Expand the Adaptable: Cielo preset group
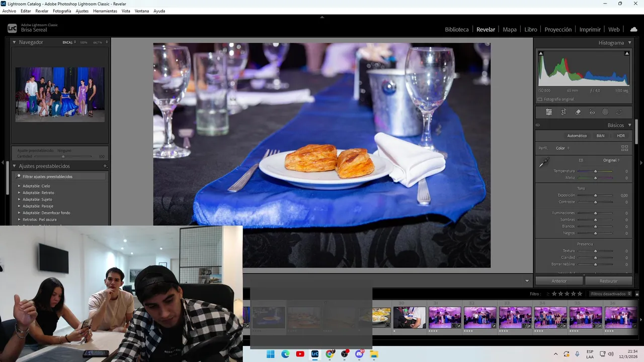 [19, 186]
